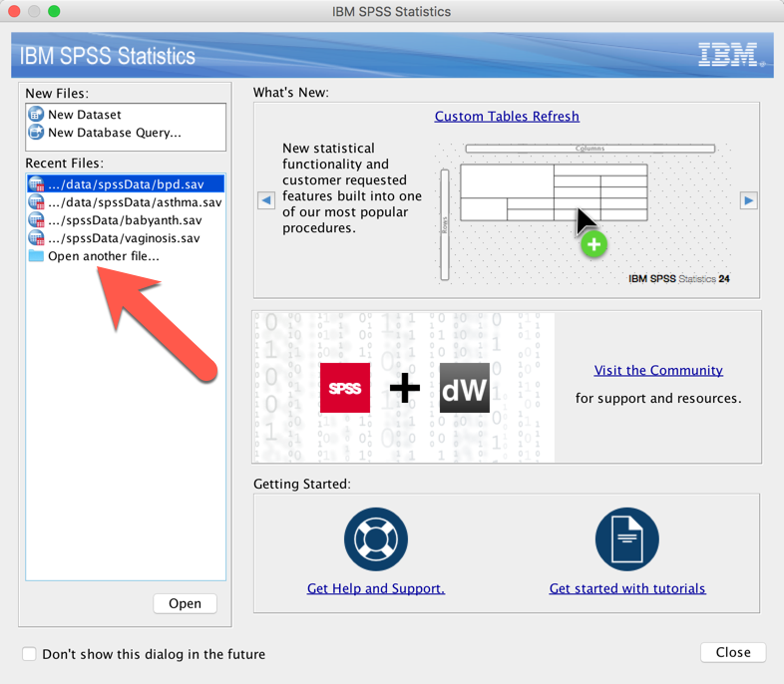Select .../data/spssData/asthma.sav recent file
This screenshot has height=684, width=784.
126,202
